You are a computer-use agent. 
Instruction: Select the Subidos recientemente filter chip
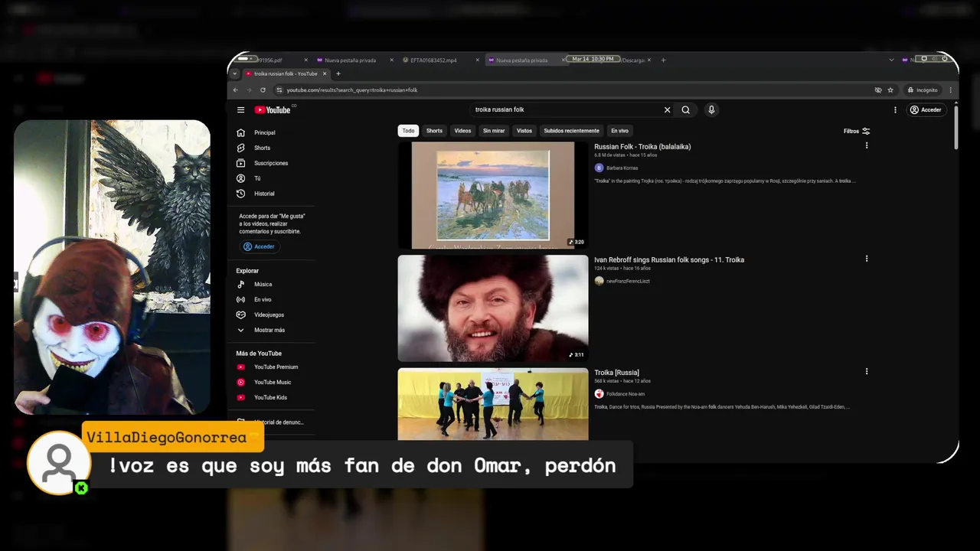571,131
